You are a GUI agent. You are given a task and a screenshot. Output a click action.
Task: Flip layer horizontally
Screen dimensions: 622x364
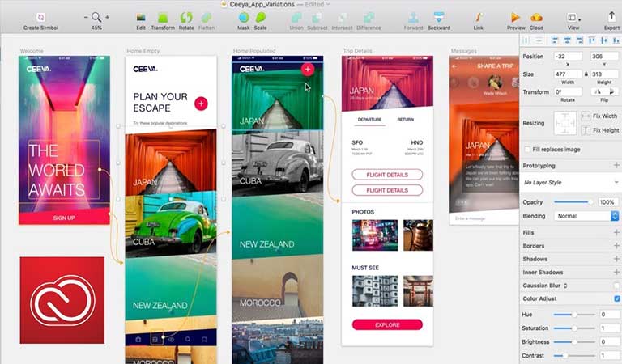tap(598, 92)
